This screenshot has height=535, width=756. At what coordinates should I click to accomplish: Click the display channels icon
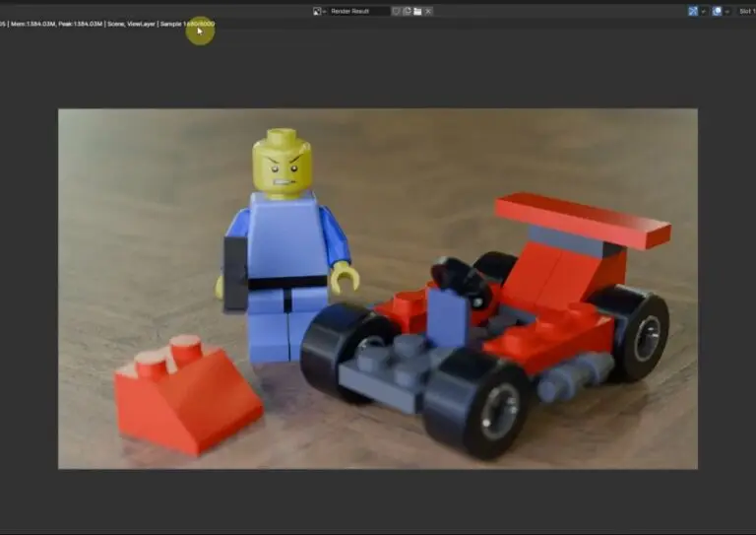point(717,11)
